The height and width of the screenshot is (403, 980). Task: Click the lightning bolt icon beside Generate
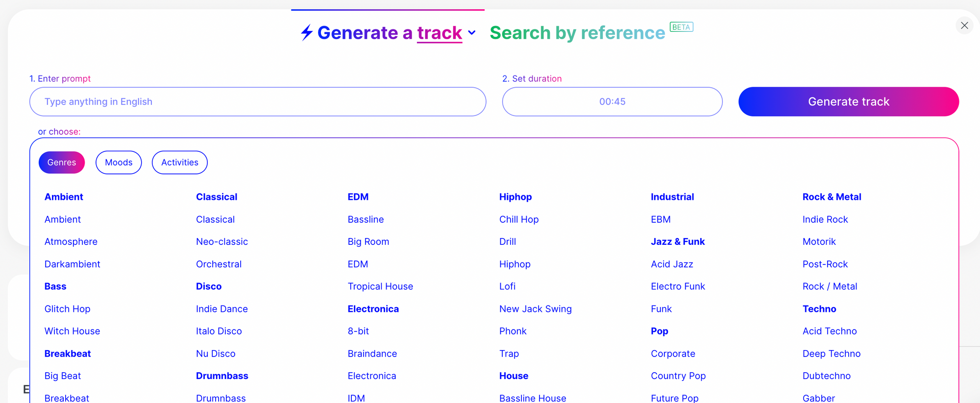pos(307,33)
